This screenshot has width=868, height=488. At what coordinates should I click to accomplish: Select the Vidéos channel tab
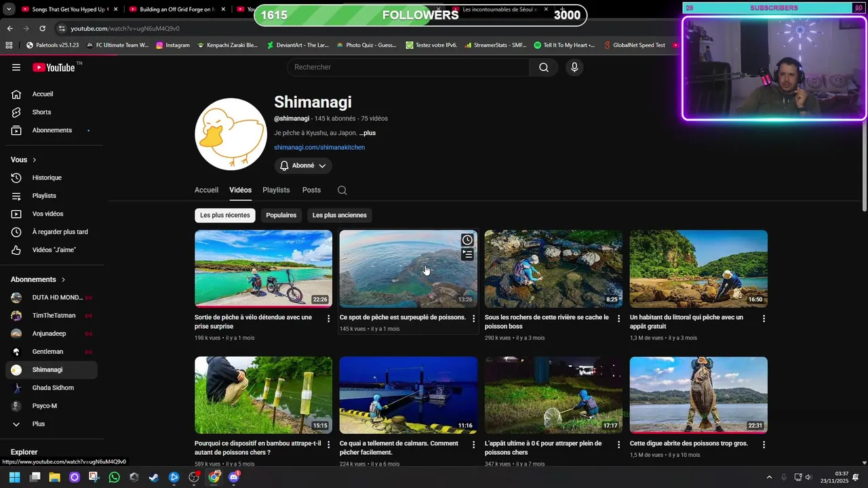(x=240, y=190)
